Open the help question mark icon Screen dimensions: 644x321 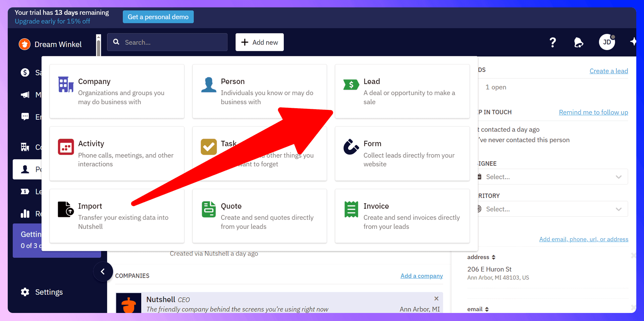(x=553, y=42)
